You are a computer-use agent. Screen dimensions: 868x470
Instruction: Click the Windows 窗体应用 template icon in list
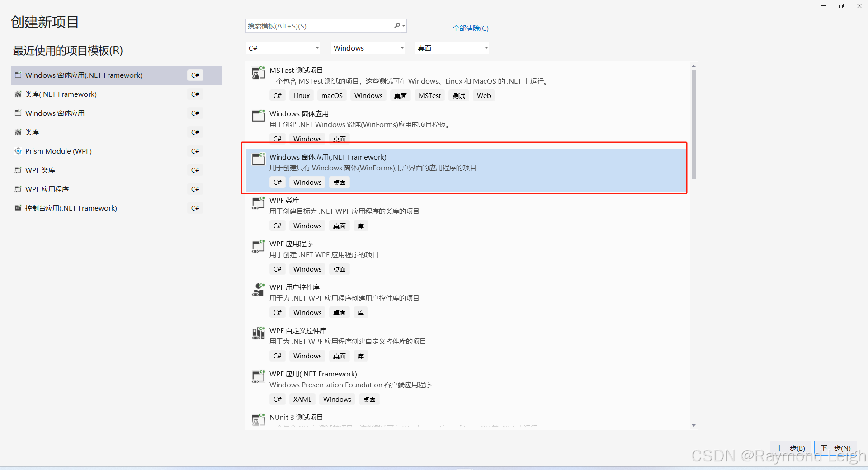click(x=258, y=116)
